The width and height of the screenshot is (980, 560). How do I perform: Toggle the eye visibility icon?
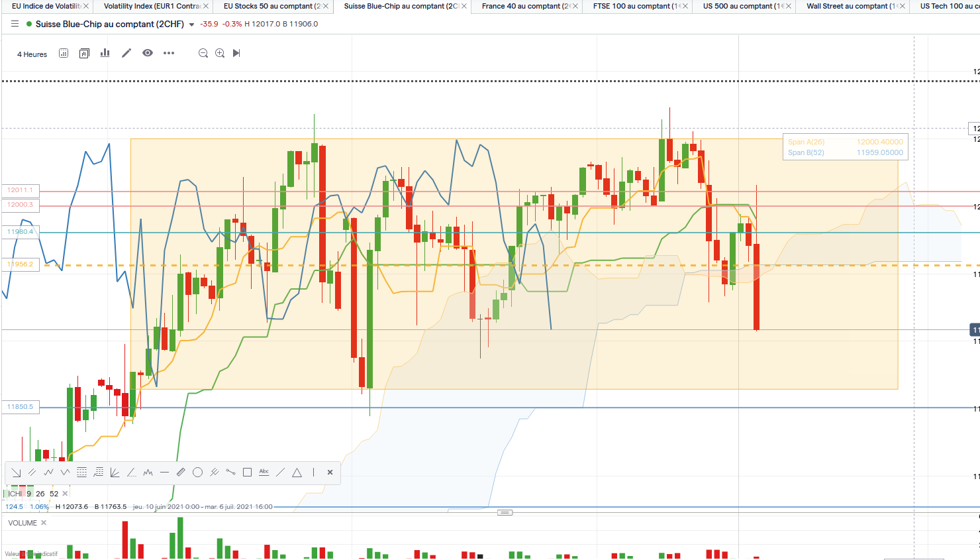coord(148,53)
